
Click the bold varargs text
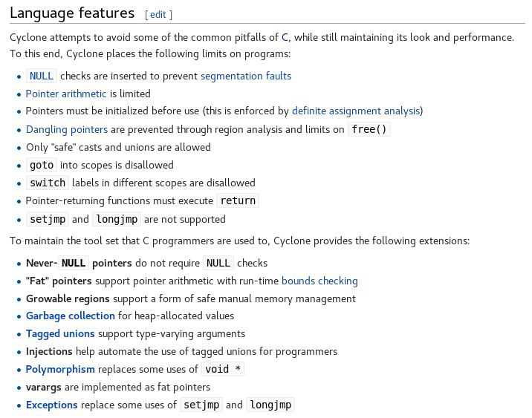click(x=43, y=388)
